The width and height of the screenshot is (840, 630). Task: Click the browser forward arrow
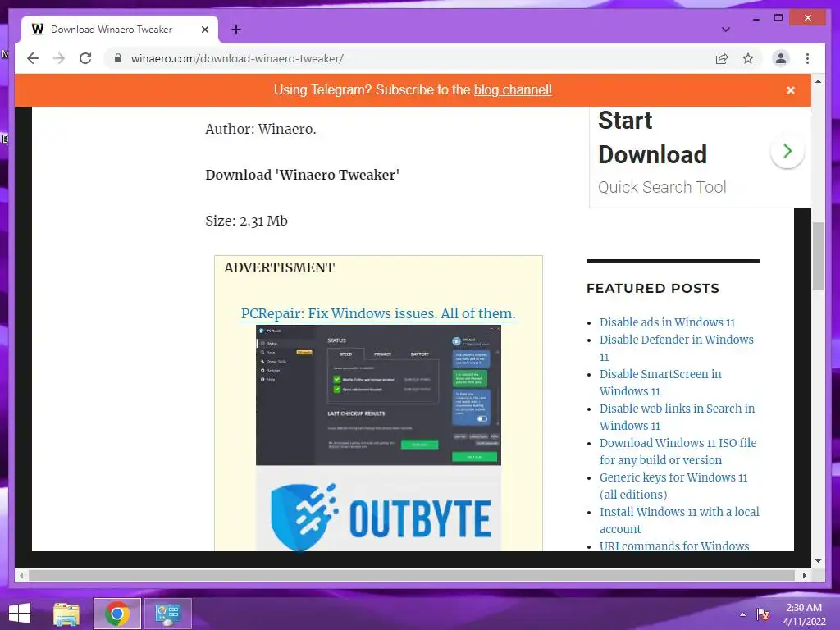[59, 58]
